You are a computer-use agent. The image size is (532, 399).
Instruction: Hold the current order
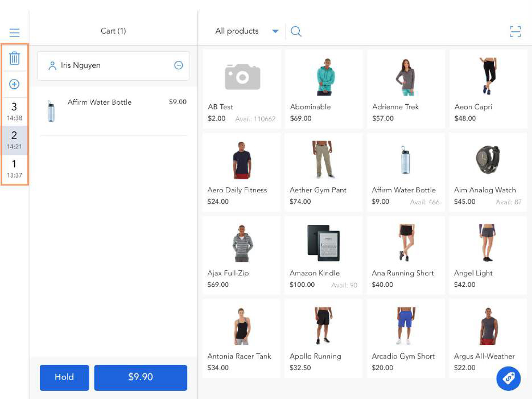click(64, 377)
